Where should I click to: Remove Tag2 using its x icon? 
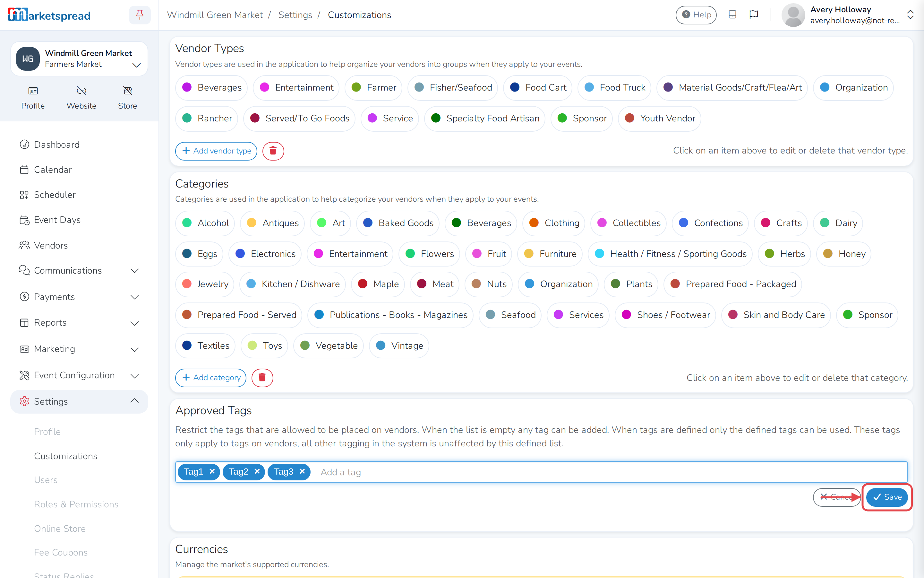(x=257, y=471)
